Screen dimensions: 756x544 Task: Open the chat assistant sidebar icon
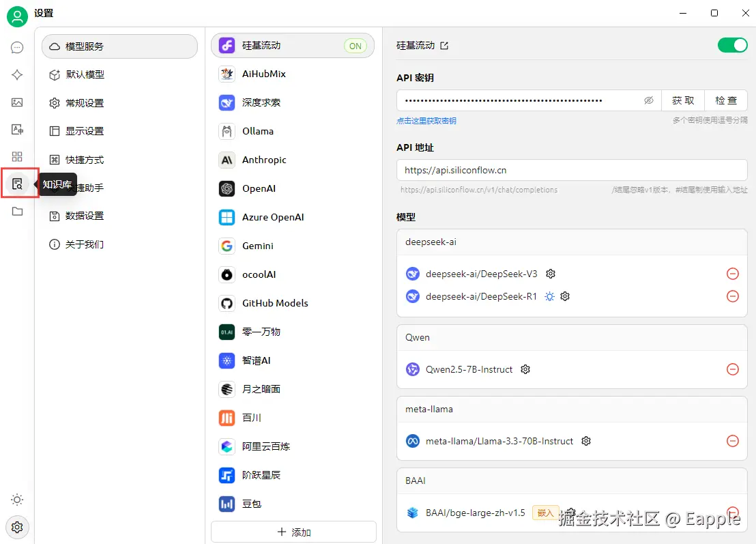[17, 47]
